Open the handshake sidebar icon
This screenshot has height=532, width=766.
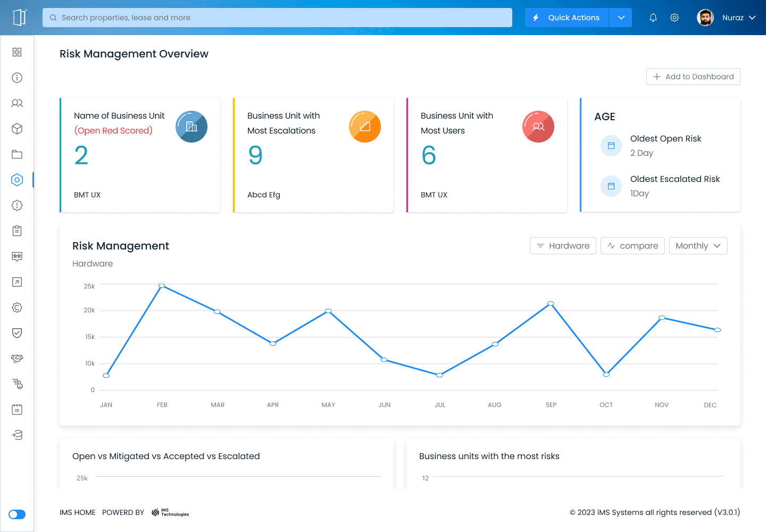[17, 359]
